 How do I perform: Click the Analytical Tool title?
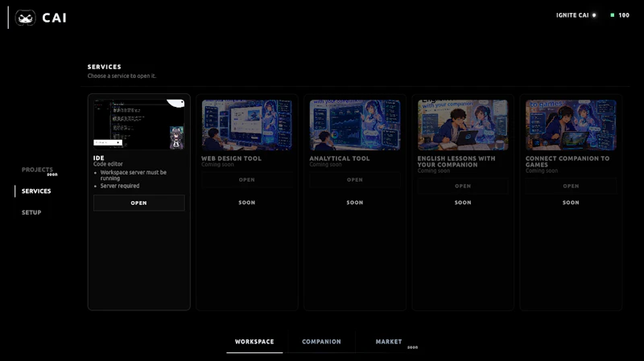click(x=340, y=158)
